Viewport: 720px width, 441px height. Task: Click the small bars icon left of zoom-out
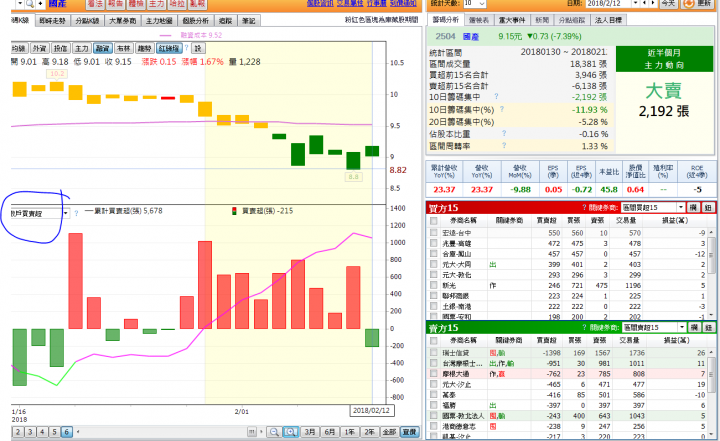click(252, 432)
